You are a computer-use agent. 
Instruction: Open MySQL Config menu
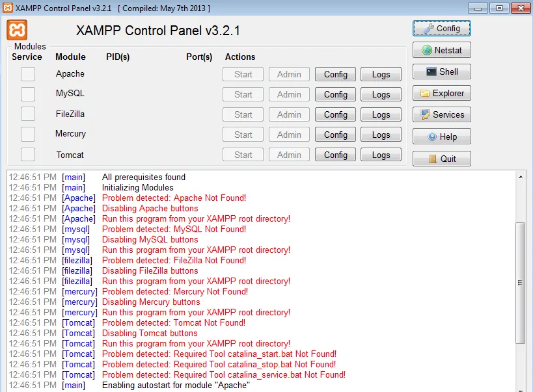[336, 94]
